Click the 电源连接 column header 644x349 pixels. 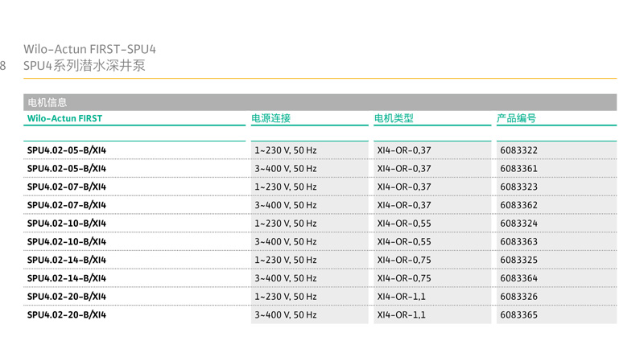[x=270, y=118]
